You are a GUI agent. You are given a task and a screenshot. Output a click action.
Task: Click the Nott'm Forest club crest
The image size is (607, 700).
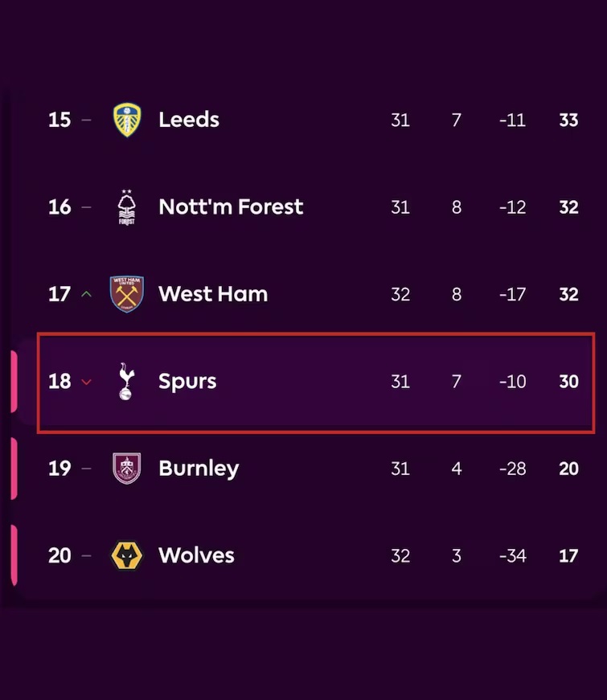point(126,207)
